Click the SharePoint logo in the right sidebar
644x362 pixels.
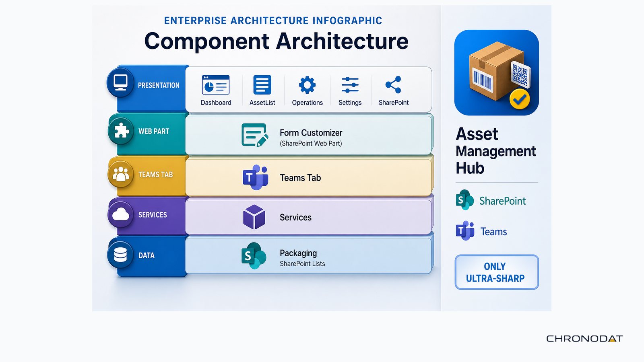(465, 200)
